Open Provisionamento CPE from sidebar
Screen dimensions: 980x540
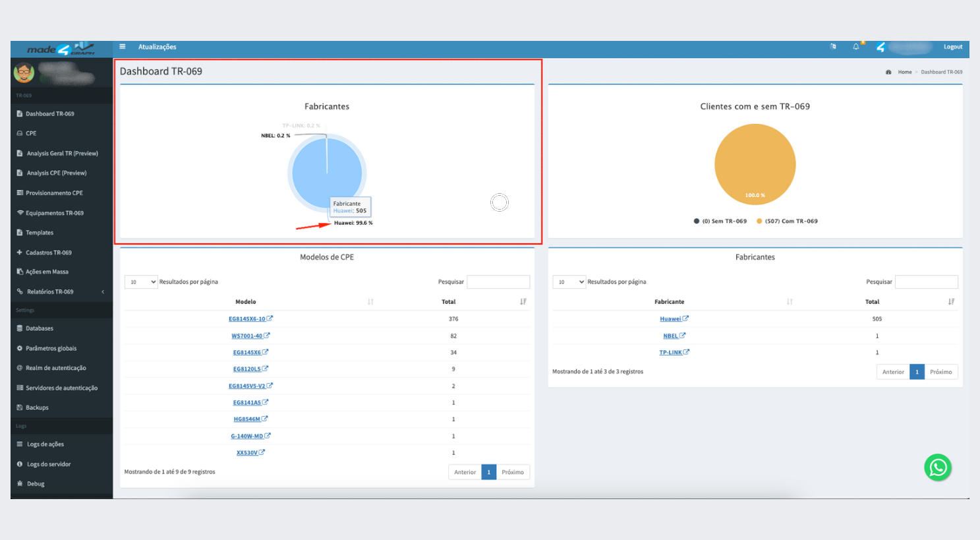click(54, 193)
